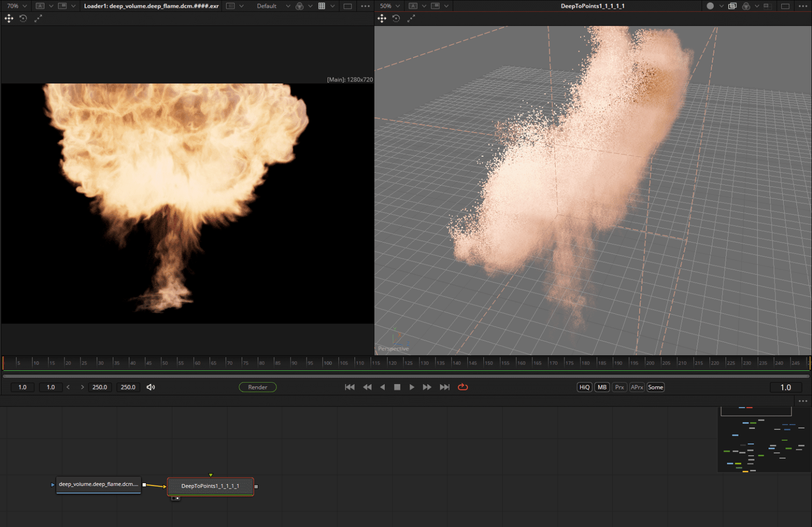Click the fit-to-view expand icon in left viewer
812x527 pixels.
point(38,19)
